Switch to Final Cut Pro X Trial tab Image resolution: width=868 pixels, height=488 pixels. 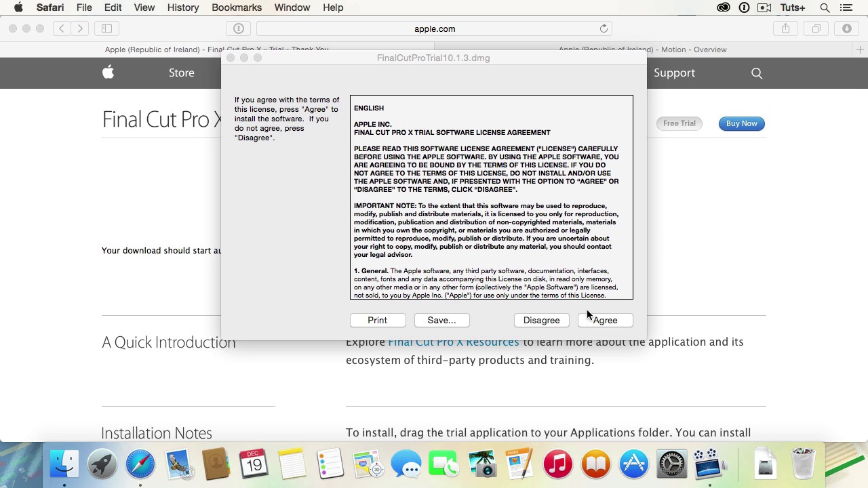coord(216,49)
